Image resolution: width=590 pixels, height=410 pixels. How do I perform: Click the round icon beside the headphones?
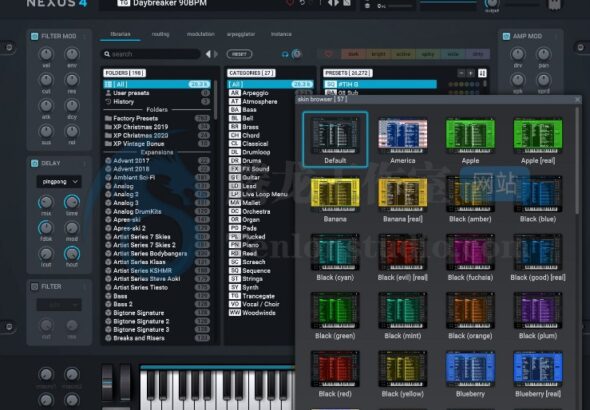click(297, 54)
